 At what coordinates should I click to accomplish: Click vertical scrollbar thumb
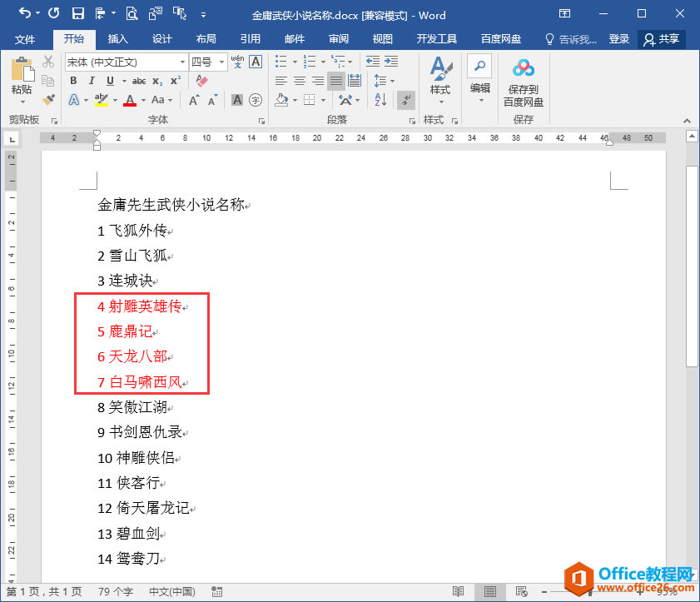pyautogui.click(x=692, y=266)
